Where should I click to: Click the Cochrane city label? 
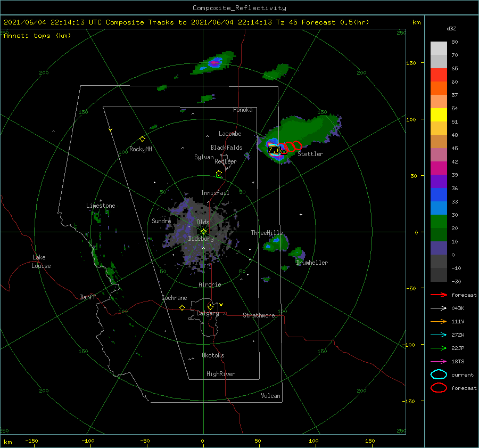[x=174, y=298]
